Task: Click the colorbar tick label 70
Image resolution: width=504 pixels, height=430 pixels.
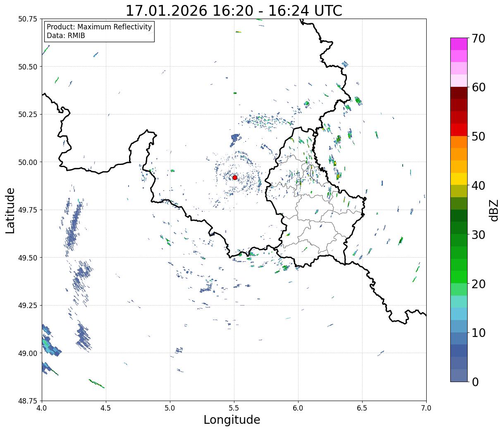Action: 478,38
